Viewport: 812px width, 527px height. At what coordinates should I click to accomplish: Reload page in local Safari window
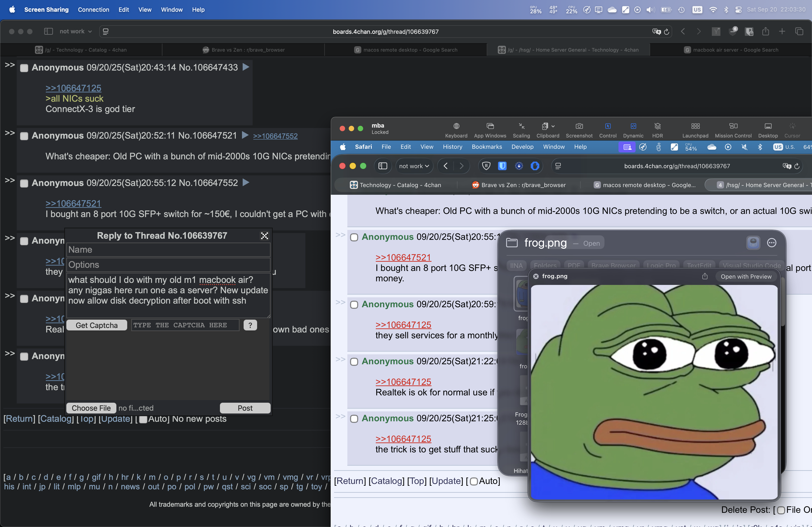click(x=667, y=32)
